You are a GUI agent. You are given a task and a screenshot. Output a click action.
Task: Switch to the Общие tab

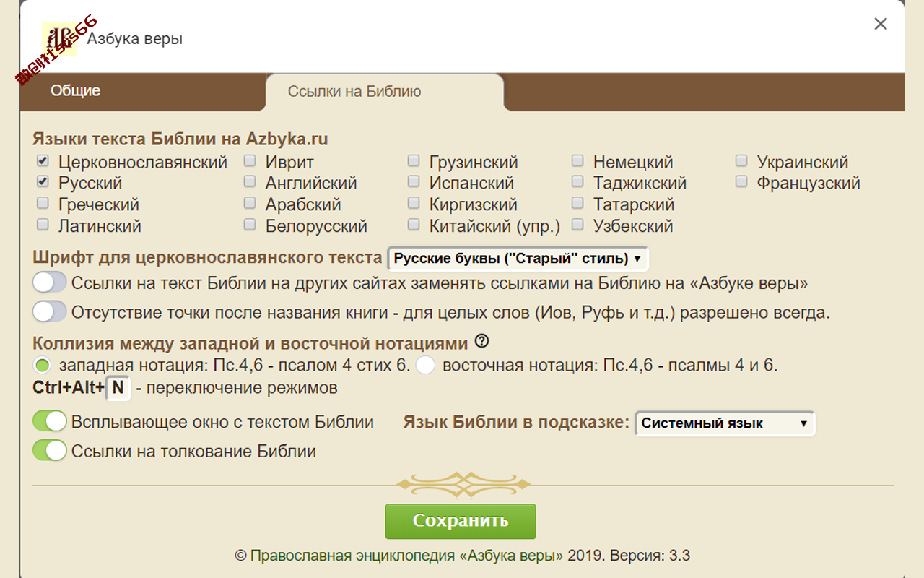(75, 91)
